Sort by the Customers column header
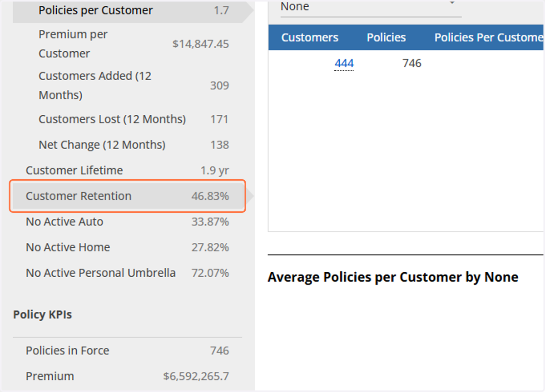 pos(310,38)
